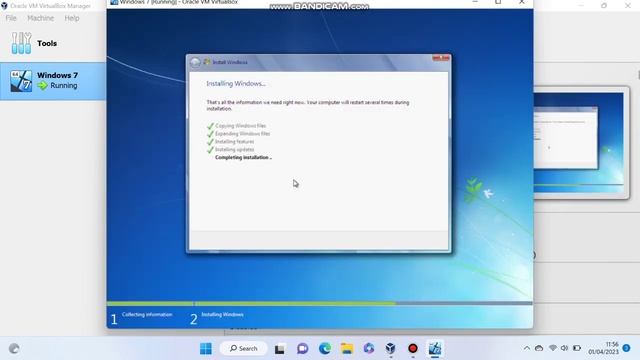Screen dimensions: 640x360
Task: Show hidden system tray icons chevron
Action: click(x=527, y=349)
